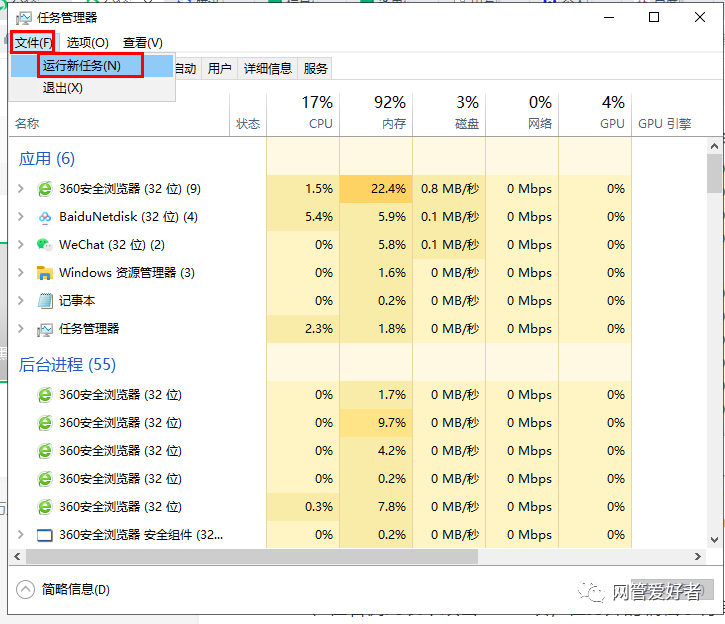Select the 记事本 row name

pos(77,301)
